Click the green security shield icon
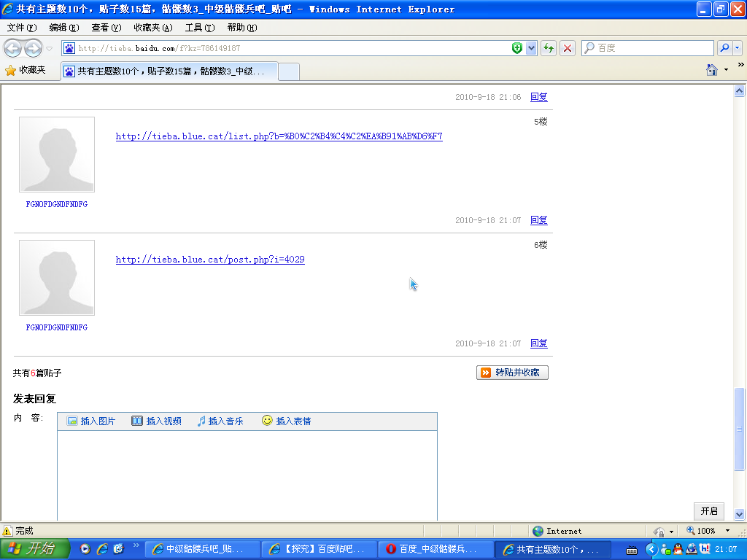Image resolution: width=747 pixels, height=560 pixels. coord(517,48)
